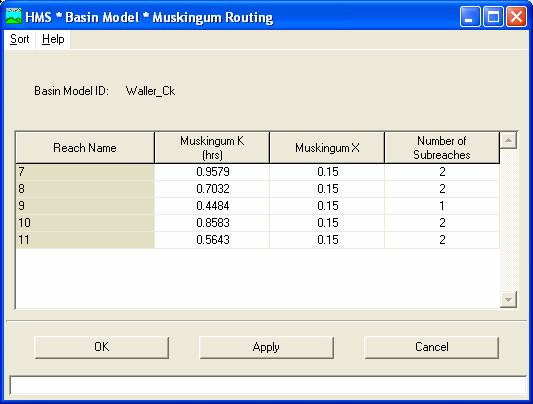
Task: Click the table scrollbar down arrow
Action: [x=508, y=299]
